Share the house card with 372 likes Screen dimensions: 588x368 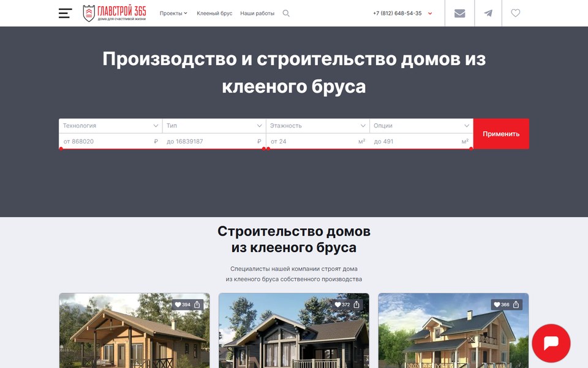[356, 305]
